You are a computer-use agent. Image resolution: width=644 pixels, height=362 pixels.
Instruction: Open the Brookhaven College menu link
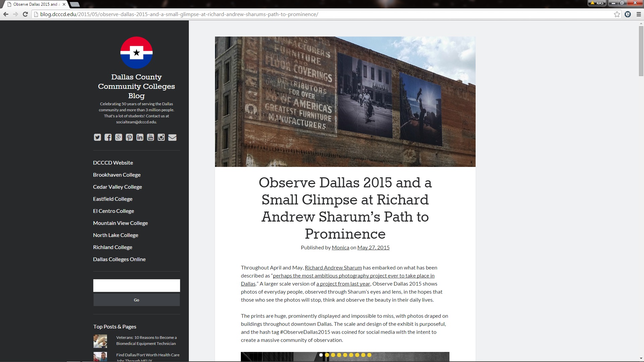[x=117, y=175]
